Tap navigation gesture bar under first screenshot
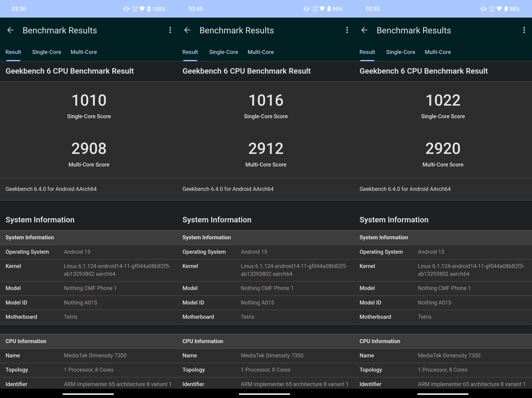532x398 pixels. pos(88,394)
